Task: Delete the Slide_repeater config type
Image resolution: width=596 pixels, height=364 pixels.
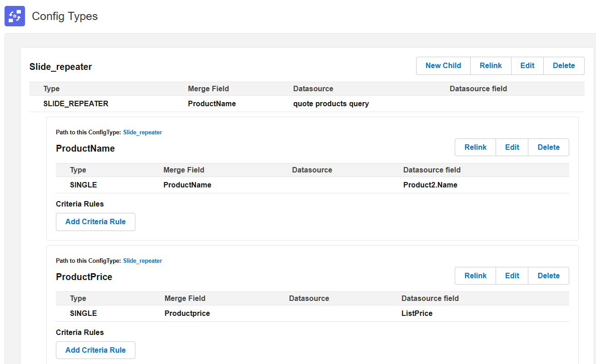Action: 564,66
